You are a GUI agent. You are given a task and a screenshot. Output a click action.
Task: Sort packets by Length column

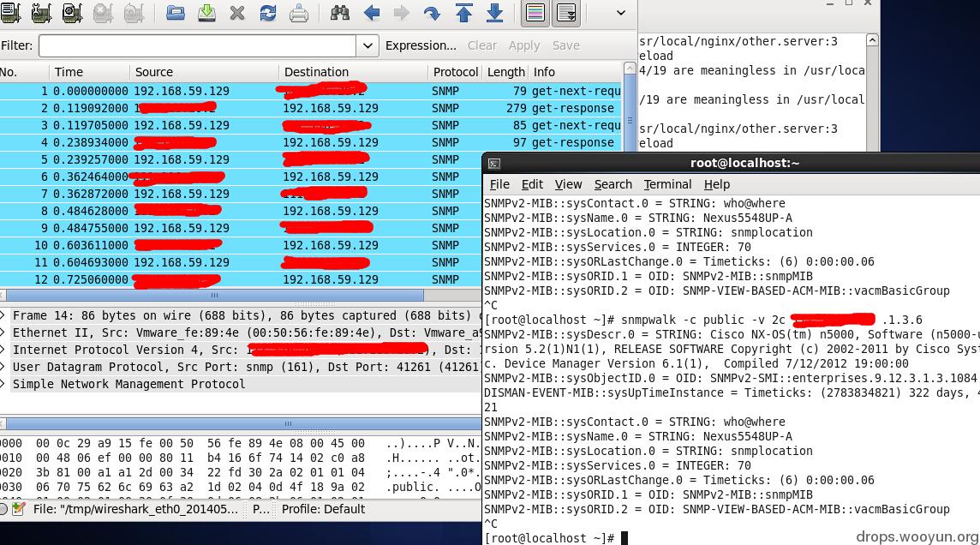tap(506, 72)
